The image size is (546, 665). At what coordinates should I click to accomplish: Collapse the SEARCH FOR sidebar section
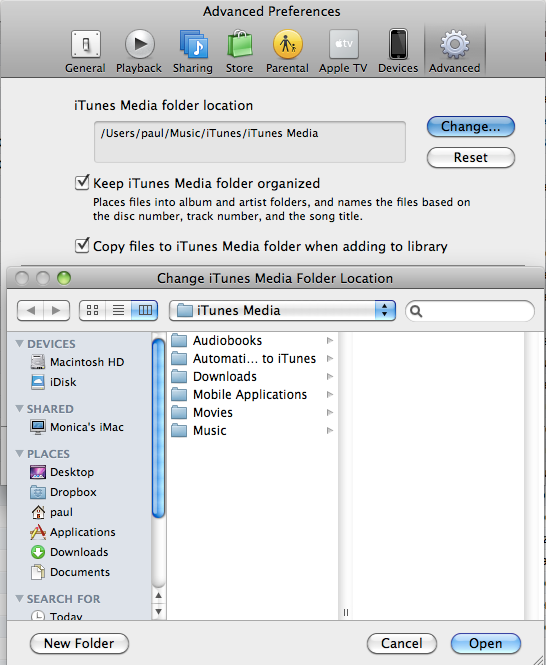20,598
